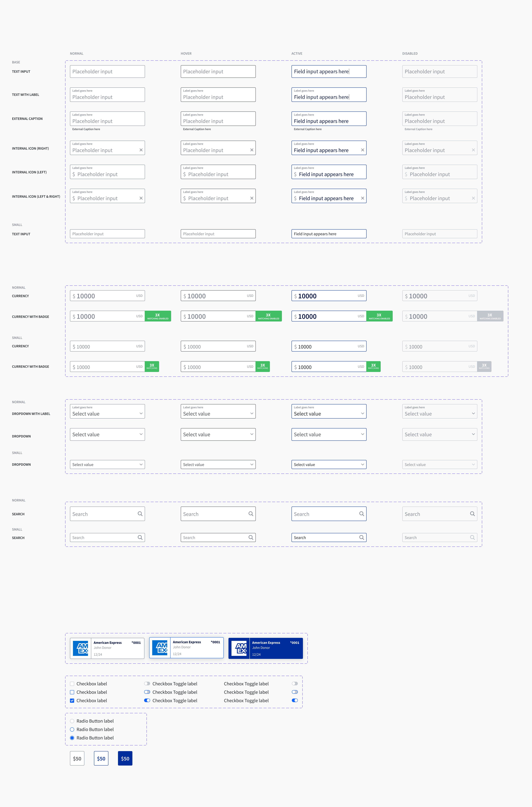This screenshot has height=807, width=532.
Task: Click the filled selected Radio Button label option
Action: point(72,738)
